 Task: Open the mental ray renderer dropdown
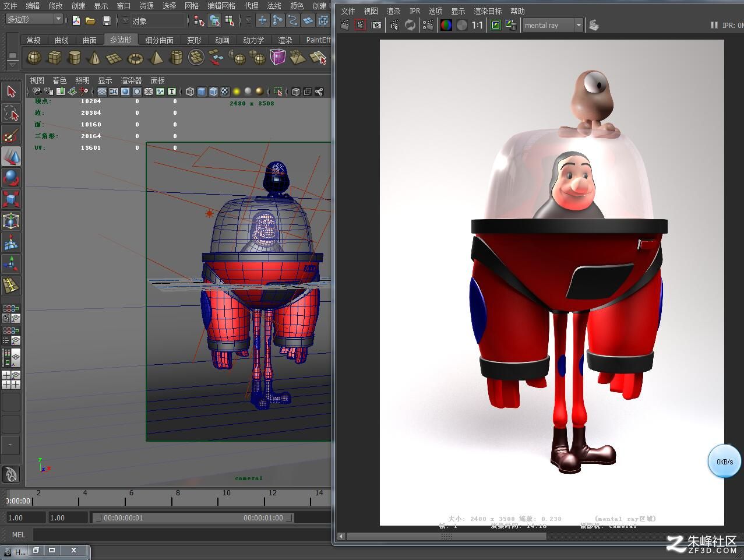(552, 25)
